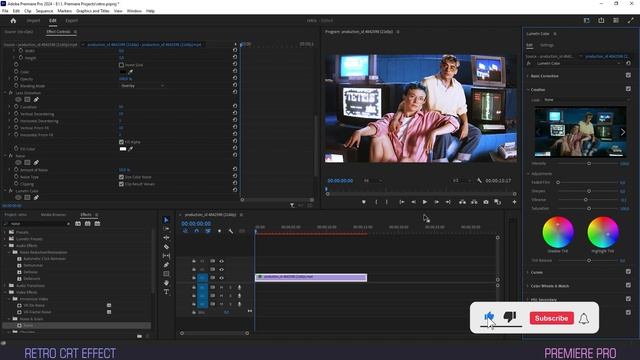Click Play in the Program monitor
The height and width of the screenshot is (360, 640).
pos(424,202)
